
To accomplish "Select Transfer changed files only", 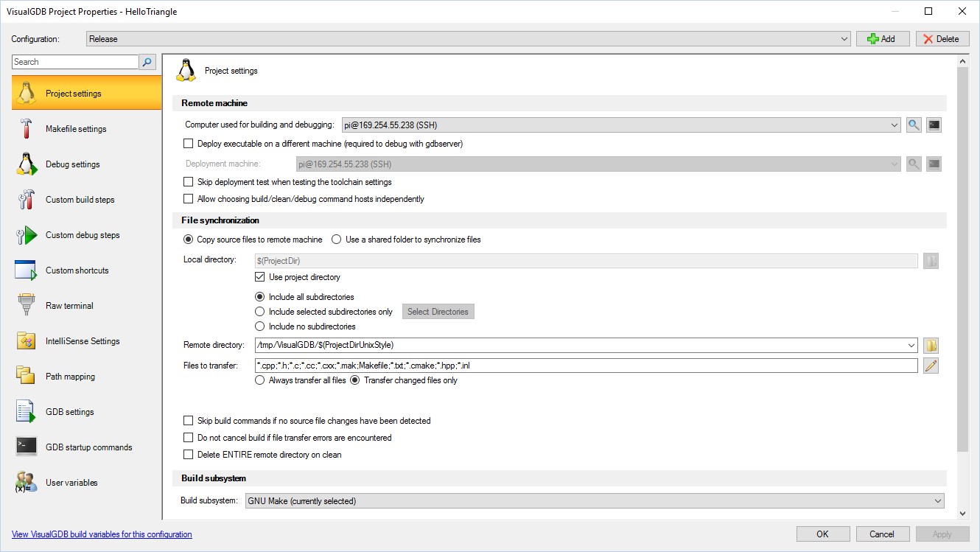I will (x=355, y=380).
